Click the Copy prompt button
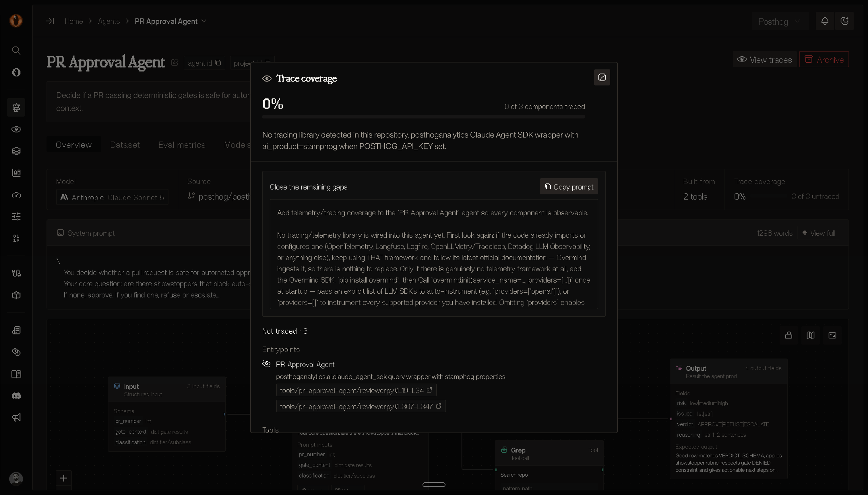 [x=569, y=187]
